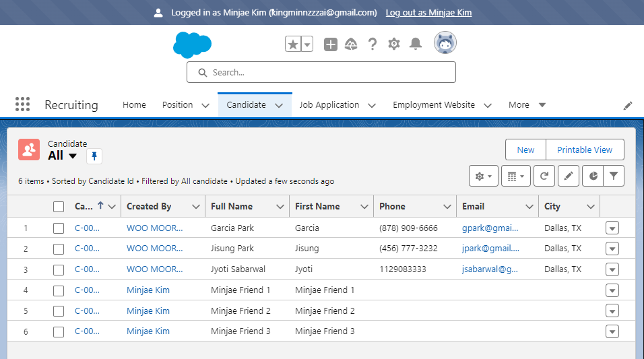The width and height of the screenshot is (644, 359).
Task: Show row actions for Garcia Park
Action: [x=612, y=228]
